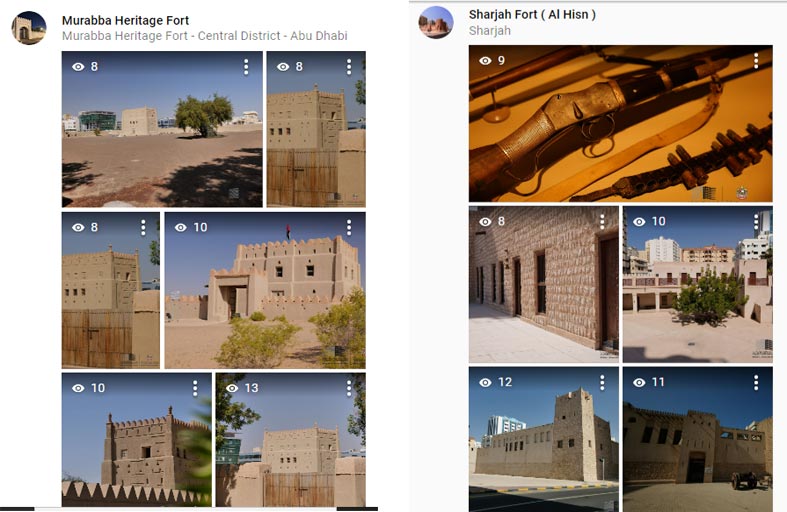The width and height of the screenshot is (787, 512).
Task: Open Sharjah tower street view photo
Action: point(544,439)
